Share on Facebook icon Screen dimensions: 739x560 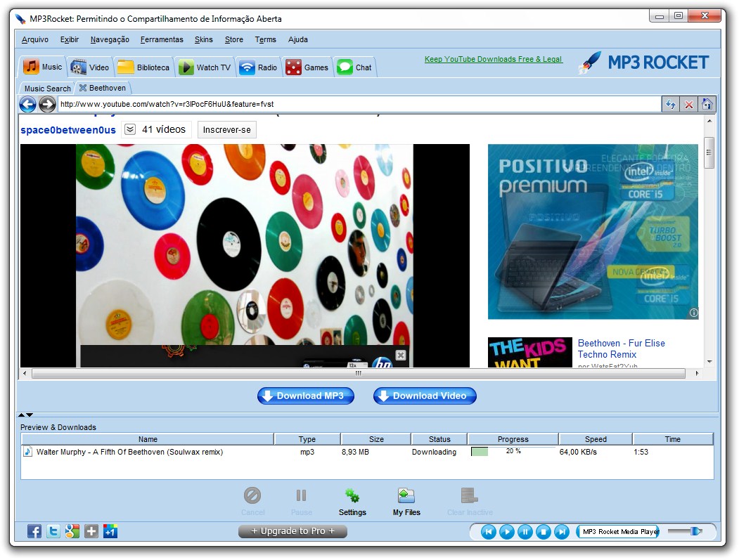point(34,531)
